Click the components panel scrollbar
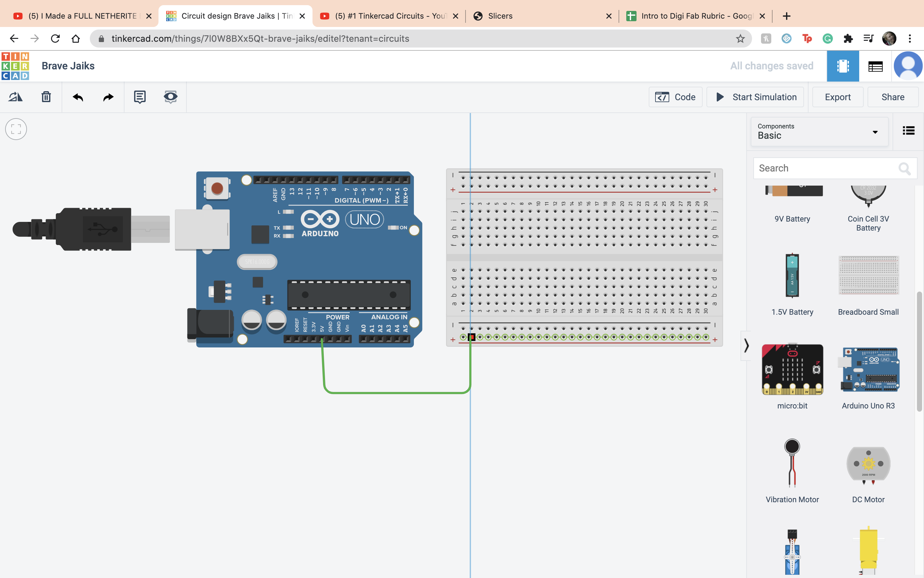 [920, 352]
